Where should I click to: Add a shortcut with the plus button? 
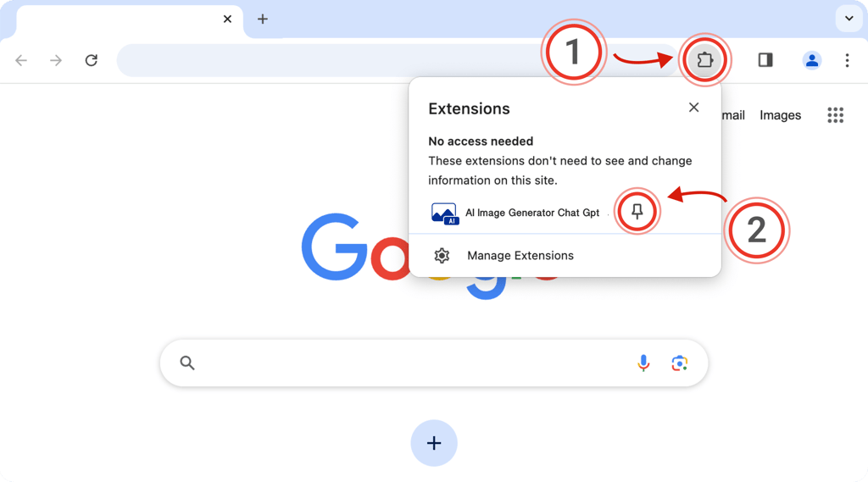pyautogui.click(x=434, y=443)
